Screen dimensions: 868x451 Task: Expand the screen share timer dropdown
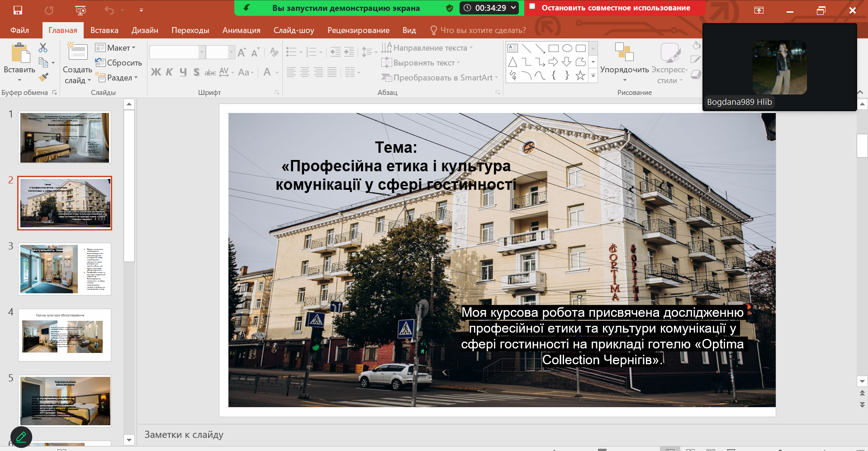pos(514,8)
